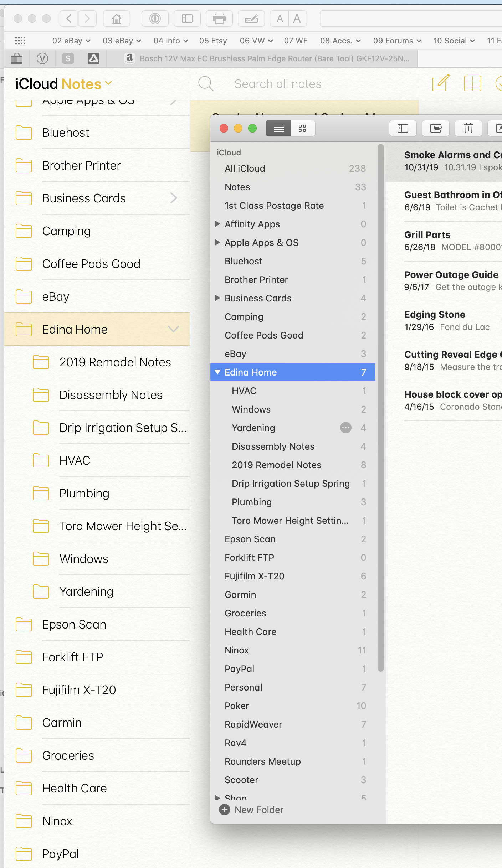The height and width of the screenshot is (868, 502).
Task: Collapse Edina Home folder in iCloud web
Action: click(x=173, y=329)
